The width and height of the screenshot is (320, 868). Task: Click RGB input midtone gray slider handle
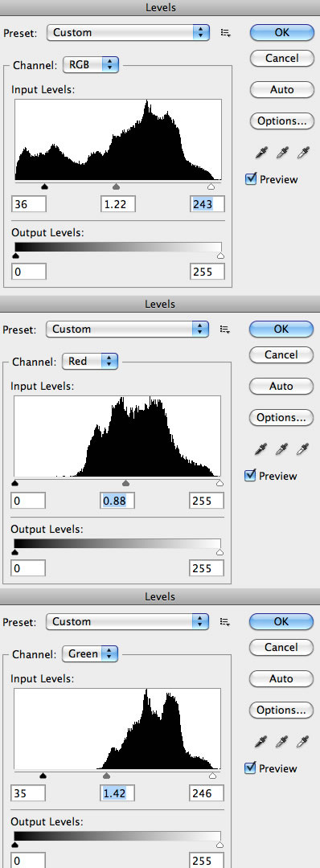pos(117,186)
